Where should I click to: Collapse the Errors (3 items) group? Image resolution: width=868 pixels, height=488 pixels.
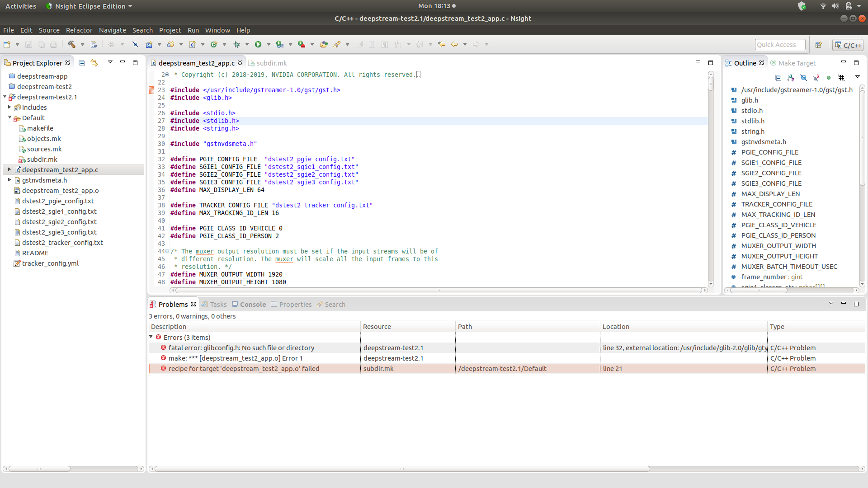[151, 337]
